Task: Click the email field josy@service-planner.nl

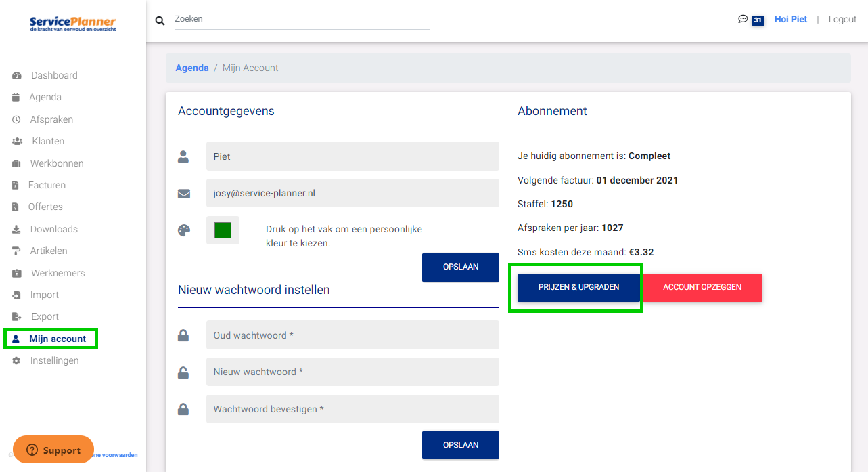Action: (352, 193)
